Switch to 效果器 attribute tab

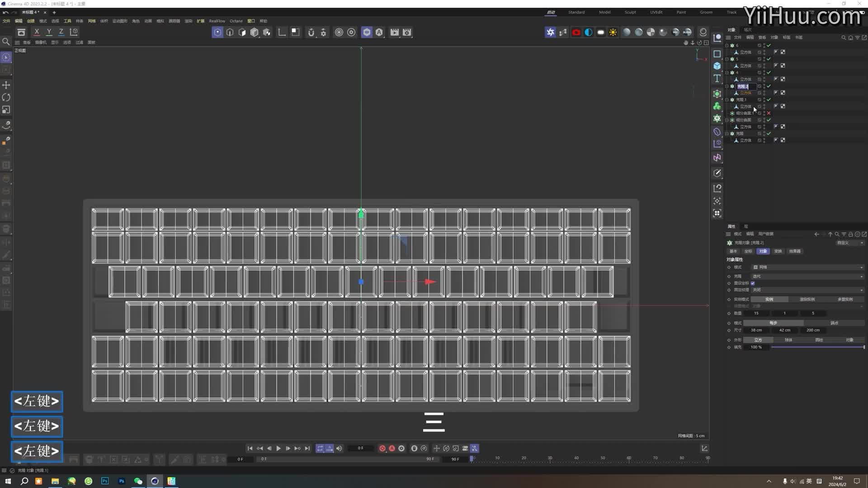tap(794, 251)
